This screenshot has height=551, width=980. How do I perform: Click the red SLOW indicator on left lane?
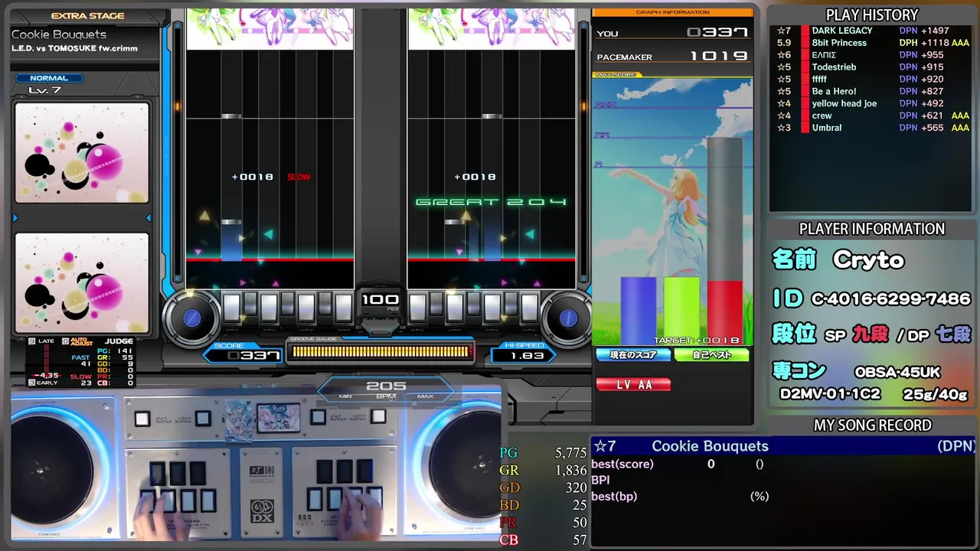click(x=299, y=177)
